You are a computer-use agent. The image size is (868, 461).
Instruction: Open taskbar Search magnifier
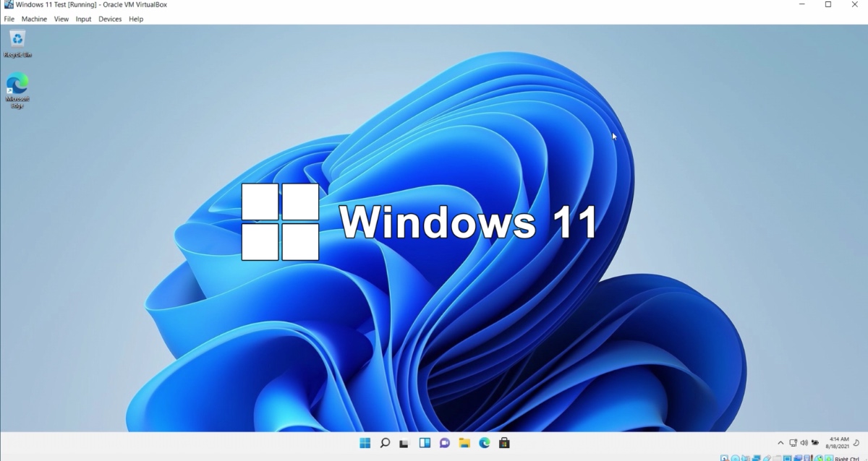385,443
